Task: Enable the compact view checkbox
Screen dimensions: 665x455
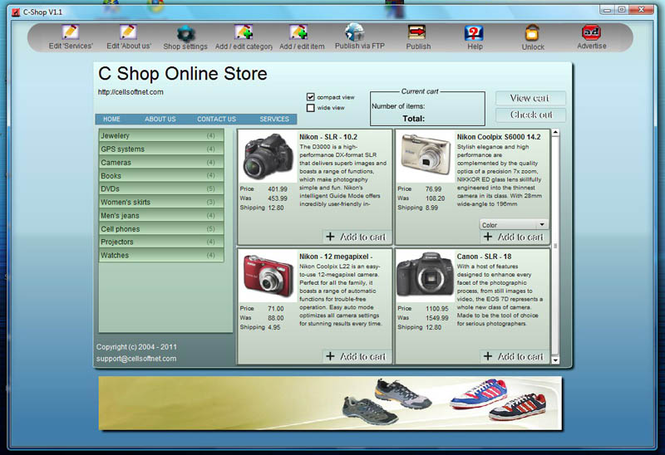Action: pyautogui.click(x=310, y=97)
